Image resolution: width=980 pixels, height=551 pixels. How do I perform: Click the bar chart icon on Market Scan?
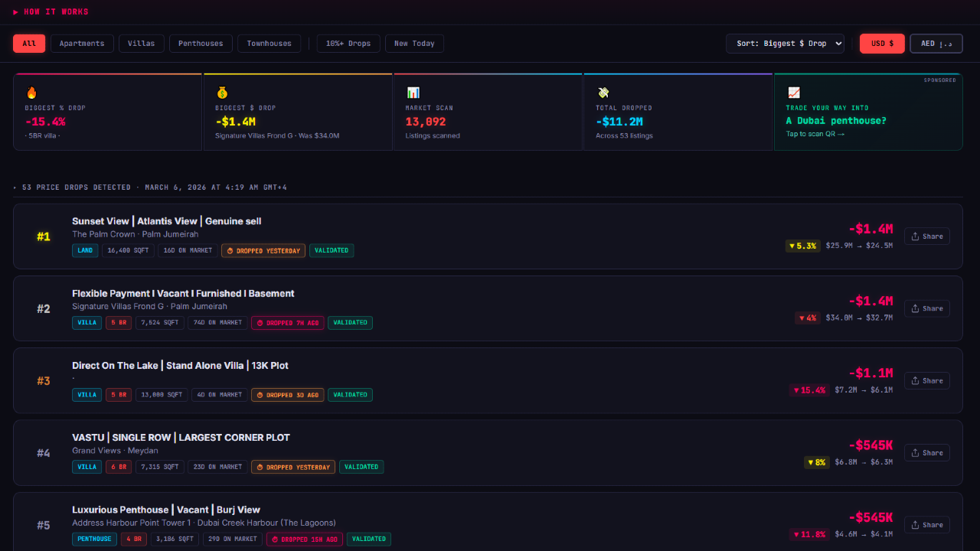coord(413,93)
